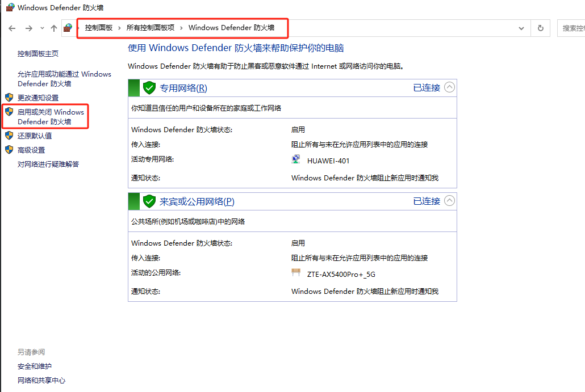585x392 pixels.
Task: Expand chevron after 所有控制面板项 breadcrumb
Action: pos(181,28)
